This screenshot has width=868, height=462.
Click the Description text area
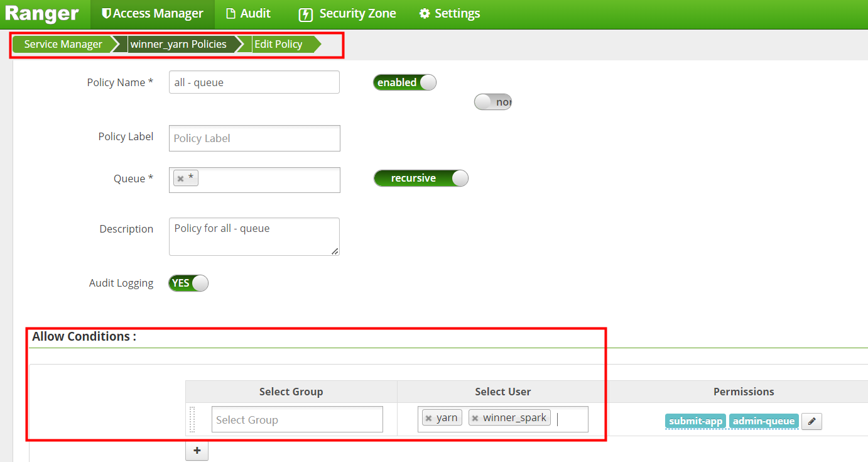pos(254,236)
